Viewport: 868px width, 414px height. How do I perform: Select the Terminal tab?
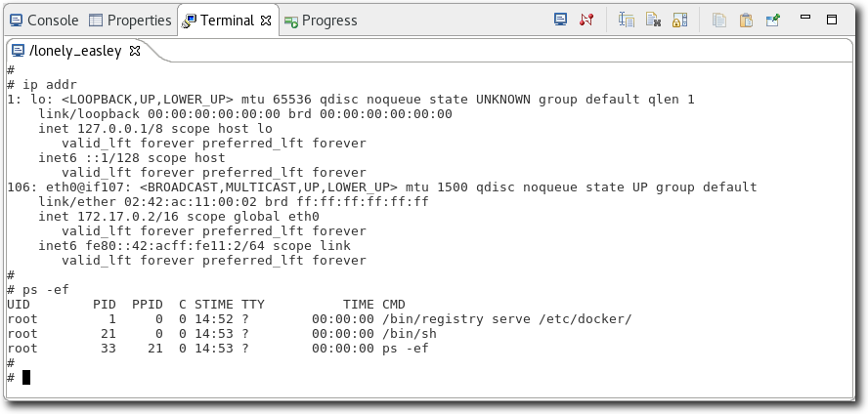click(x=220, y=21)
